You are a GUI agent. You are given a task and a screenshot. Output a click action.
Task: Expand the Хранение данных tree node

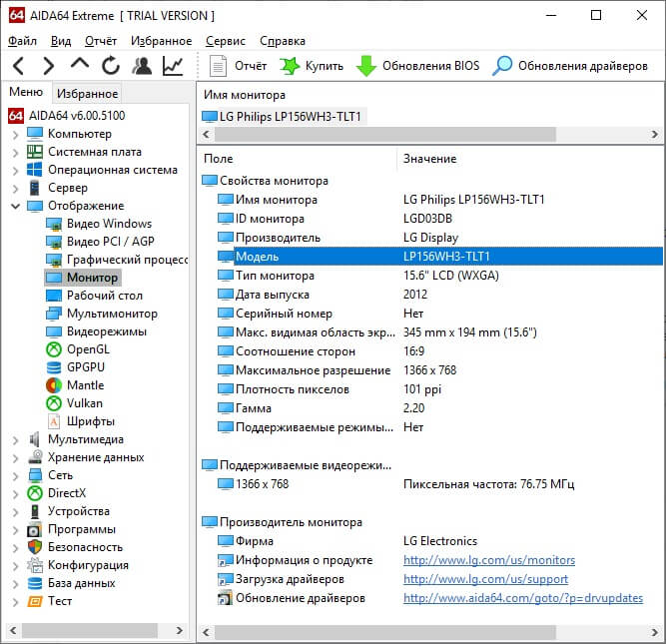click(x=16, y=458)
